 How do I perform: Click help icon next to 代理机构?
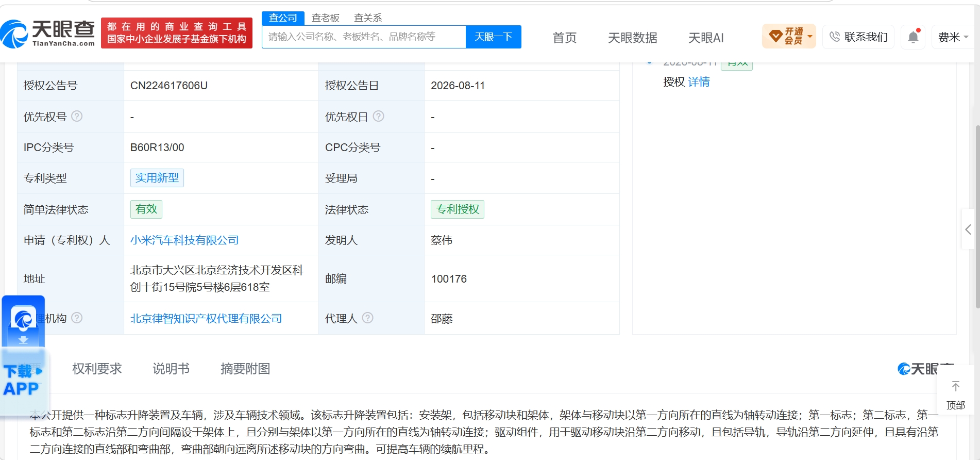[77, 318]
